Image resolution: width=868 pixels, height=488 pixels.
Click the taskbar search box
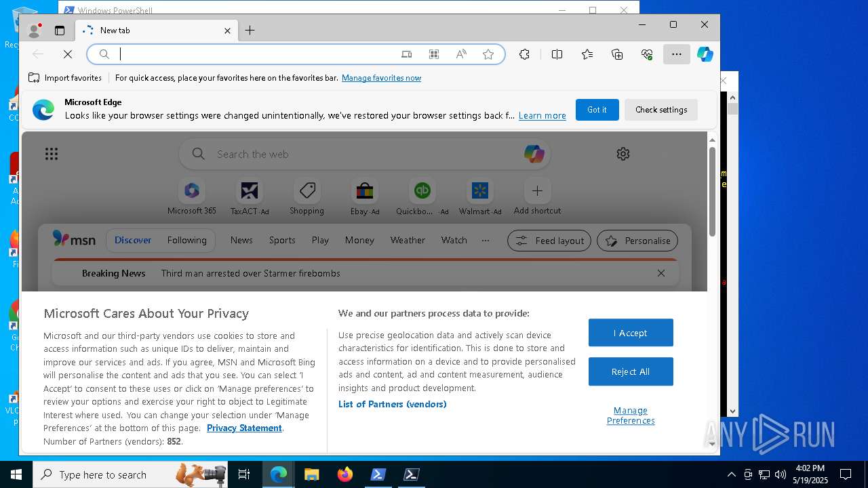tap(131, 474)
